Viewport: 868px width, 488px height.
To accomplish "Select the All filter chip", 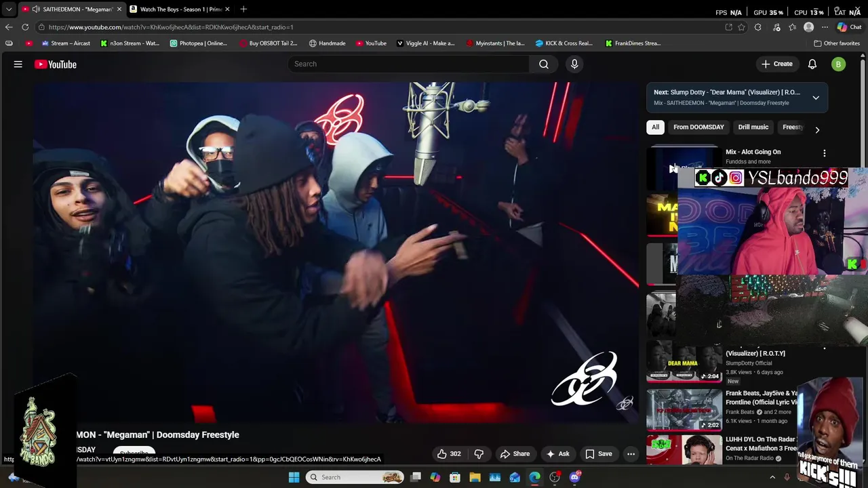I will point(655,127).
